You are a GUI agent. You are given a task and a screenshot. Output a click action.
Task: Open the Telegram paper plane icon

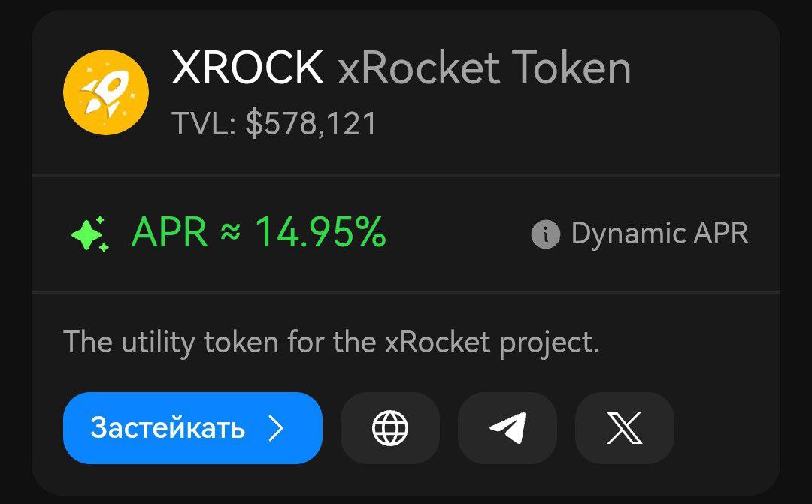[x=507, y=428]
